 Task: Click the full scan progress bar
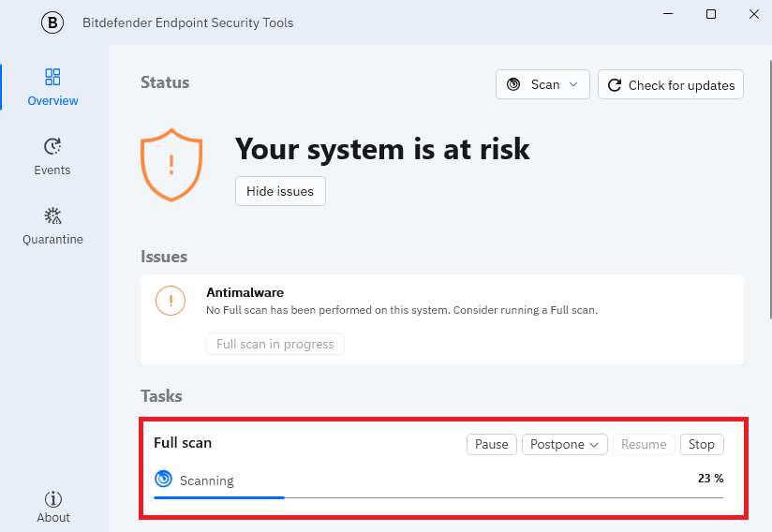[438, 497]
